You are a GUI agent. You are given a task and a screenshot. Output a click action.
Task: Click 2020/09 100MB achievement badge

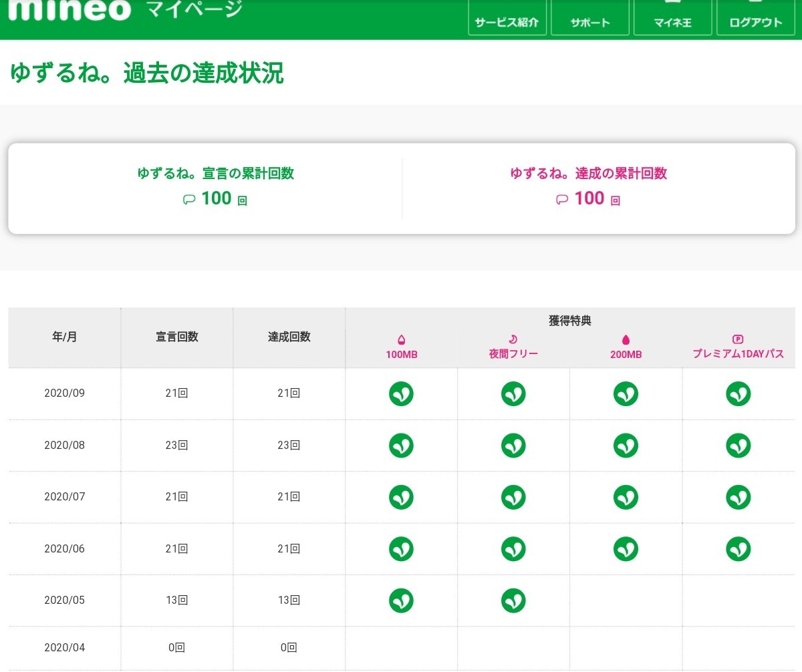pyautogui.click(x=401, y=393)
